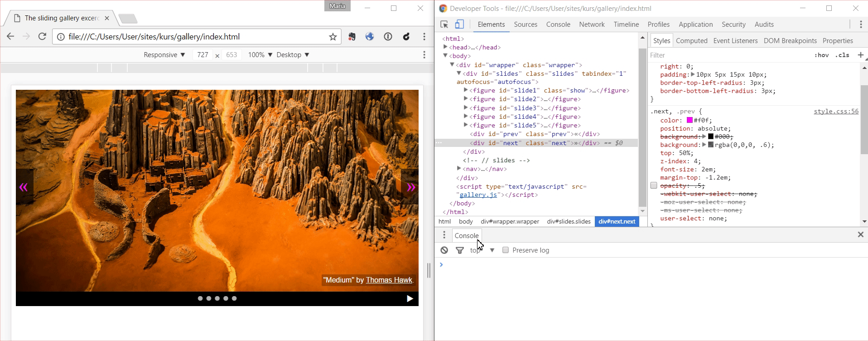Enable the Preserve log checkbox
The width and height of the screenshot is (868, 341).
506,250
